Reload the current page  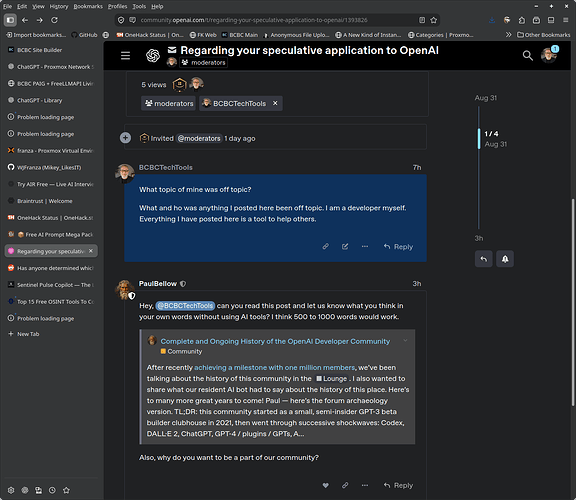pyautogui.click(x=54, y=20)
